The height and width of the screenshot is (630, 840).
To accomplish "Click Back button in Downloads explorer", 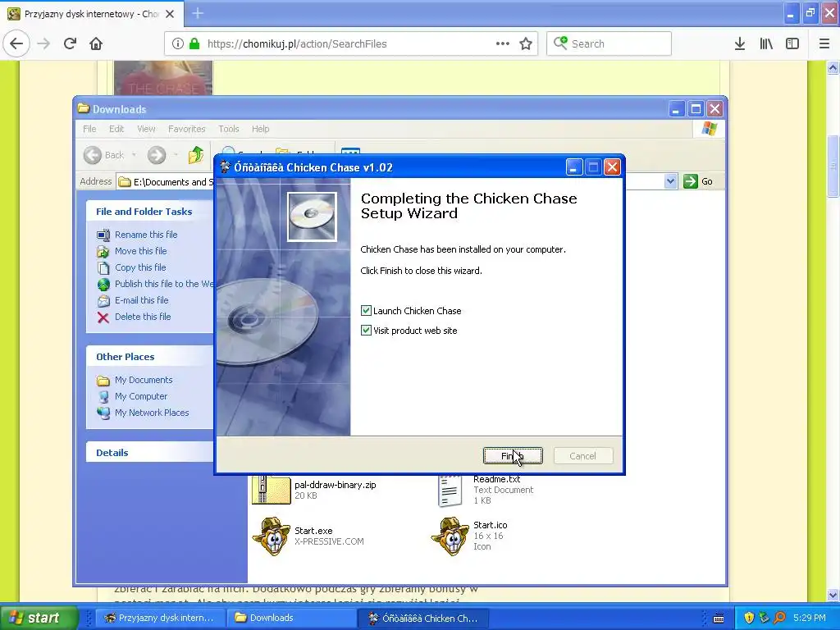I will (x=104, y=155).
